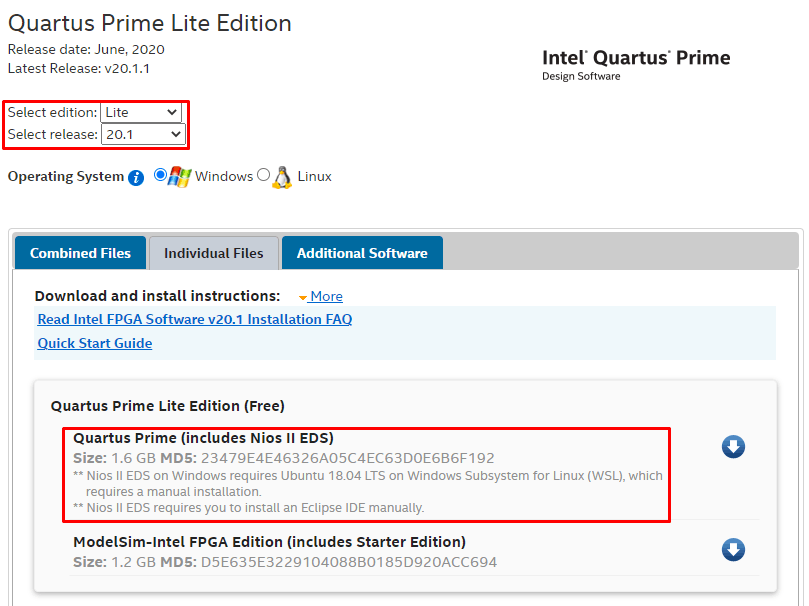Open the Select edition dropdown
Viewport: 809px width, 606px height.
tap(141, 112)
